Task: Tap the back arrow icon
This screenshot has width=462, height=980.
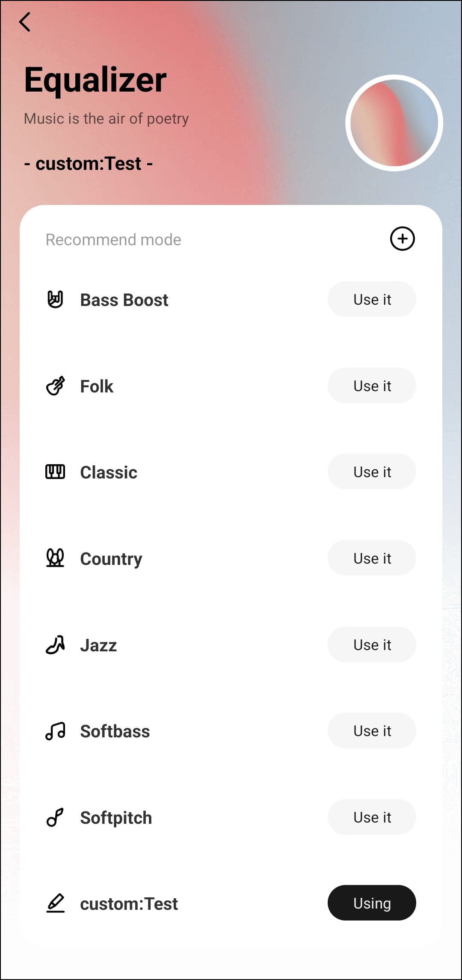Action: (x=25, y=22)
